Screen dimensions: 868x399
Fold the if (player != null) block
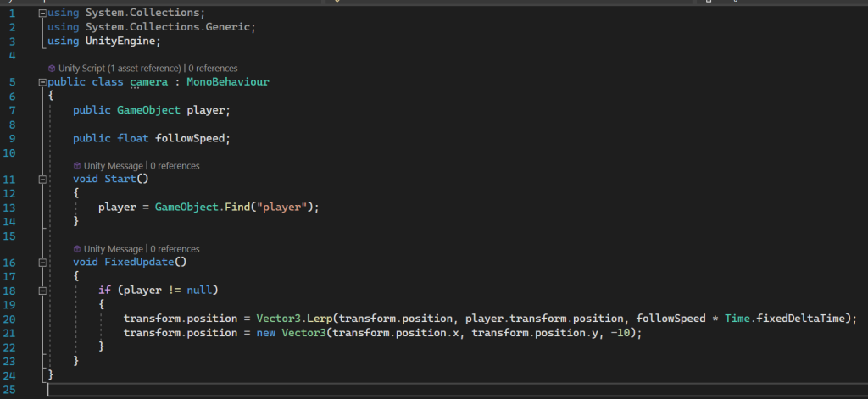(42, 291)
